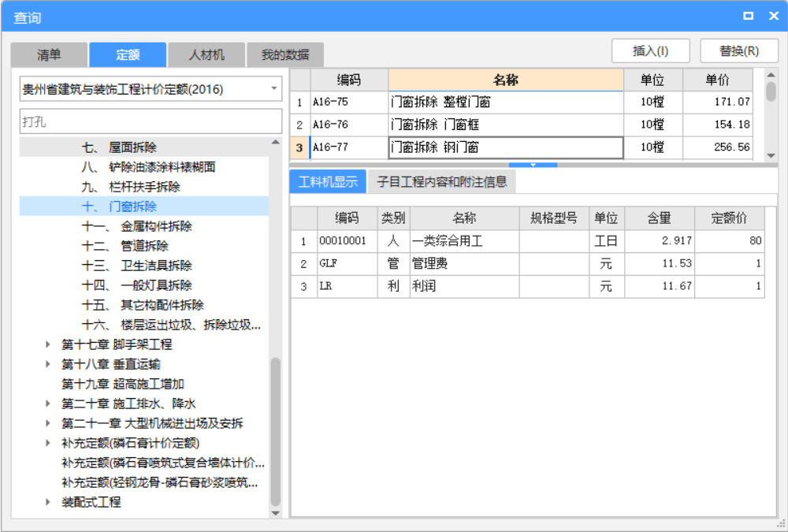788x532 pixels.
Task: Click the tree panel vertical scrollbar thumb
Action: tap(275, 431)
